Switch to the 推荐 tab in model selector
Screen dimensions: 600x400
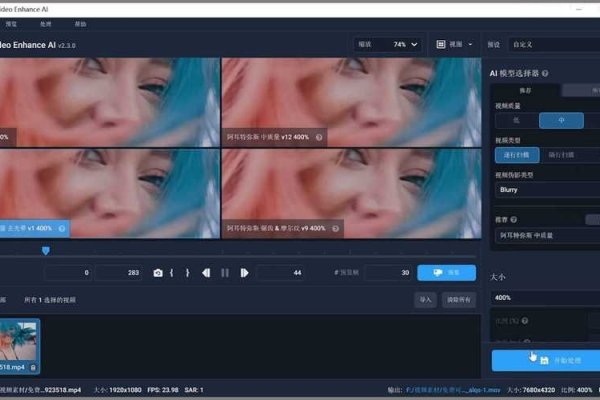click(525, 91)
